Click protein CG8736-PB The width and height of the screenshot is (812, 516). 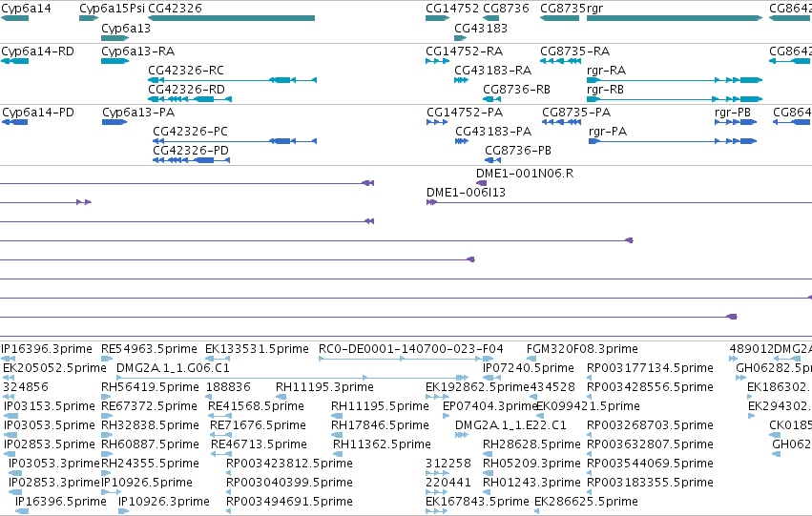(492, 160)
